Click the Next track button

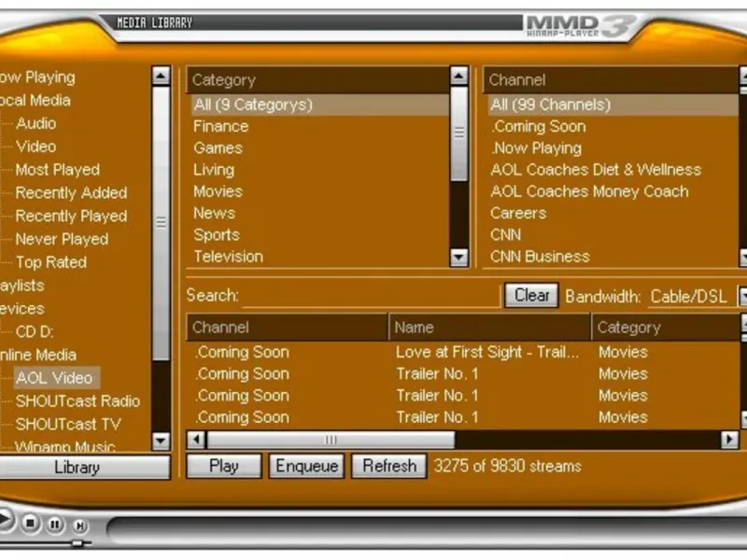(x=80, y=525)
